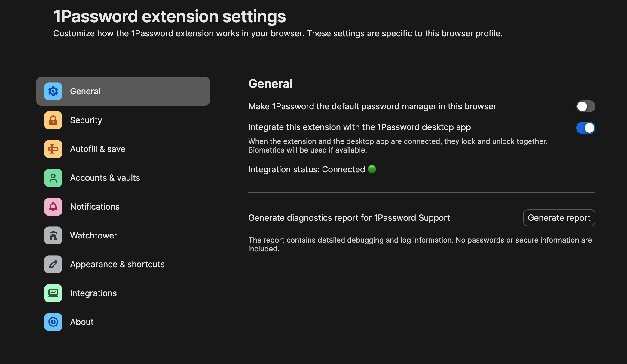Click the Autofill & save form icon
Screen dimensions: 627x364
[x=53, y=149]
